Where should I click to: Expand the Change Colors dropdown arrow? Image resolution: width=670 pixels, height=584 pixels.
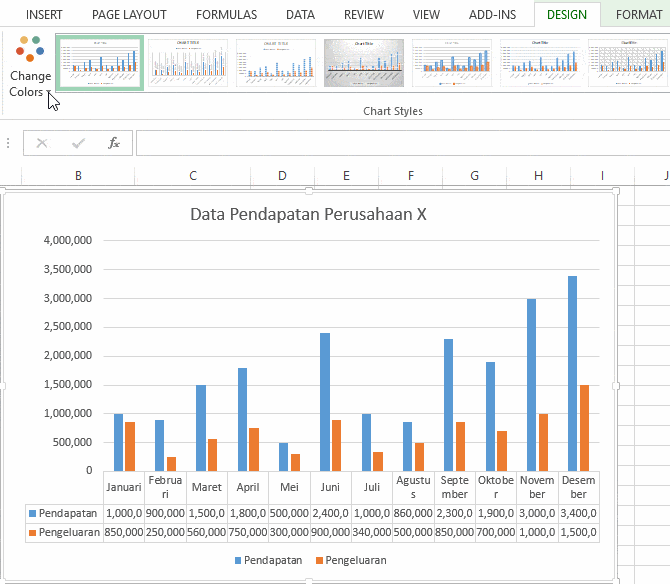(49, 92)
